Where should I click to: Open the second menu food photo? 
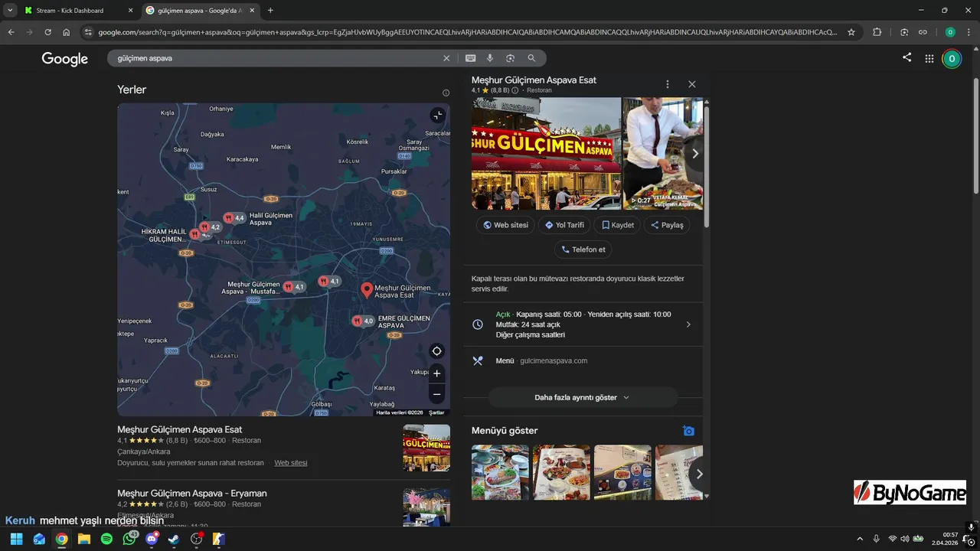[561, 472]
